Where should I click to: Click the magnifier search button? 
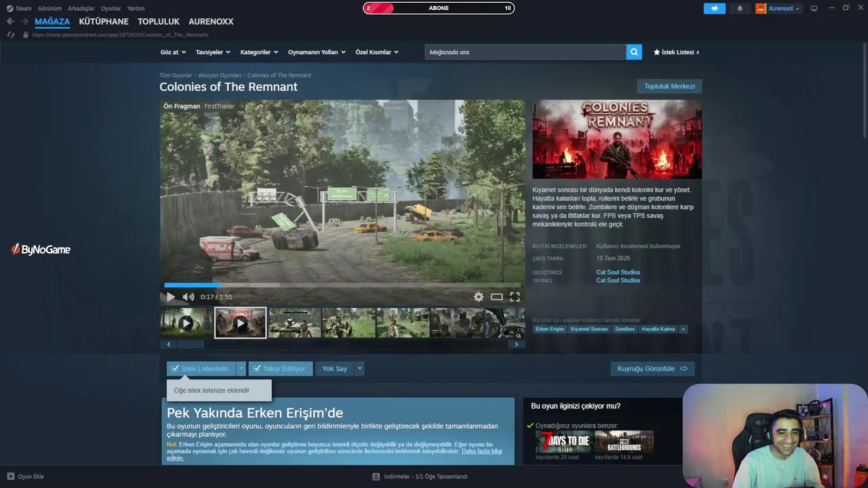tap(634, 52)
